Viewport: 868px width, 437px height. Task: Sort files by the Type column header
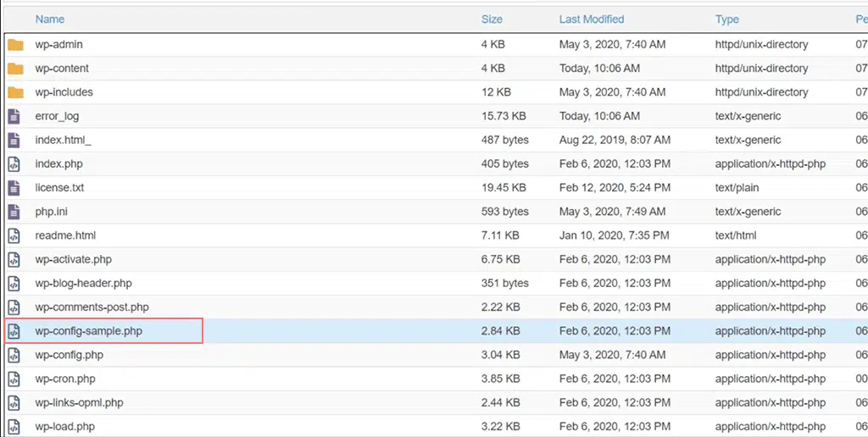pyautogui.click(x=726, y=19)
